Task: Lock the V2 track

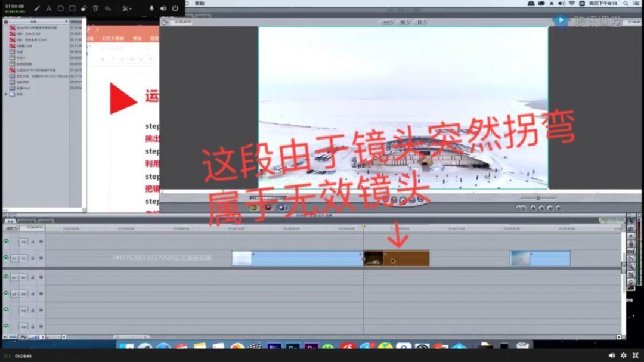Action: pyautogui.click(x=33, y=242)
